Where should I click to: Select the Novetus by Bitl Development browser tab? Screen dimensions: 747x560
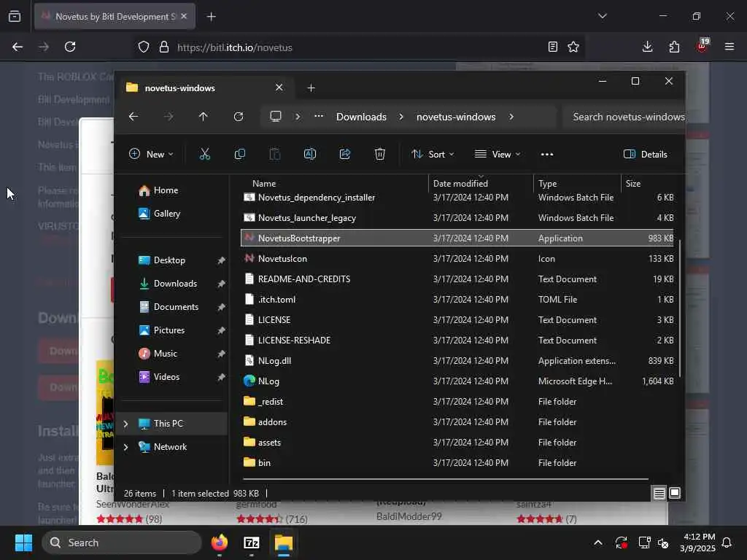[x=115, y=16]
